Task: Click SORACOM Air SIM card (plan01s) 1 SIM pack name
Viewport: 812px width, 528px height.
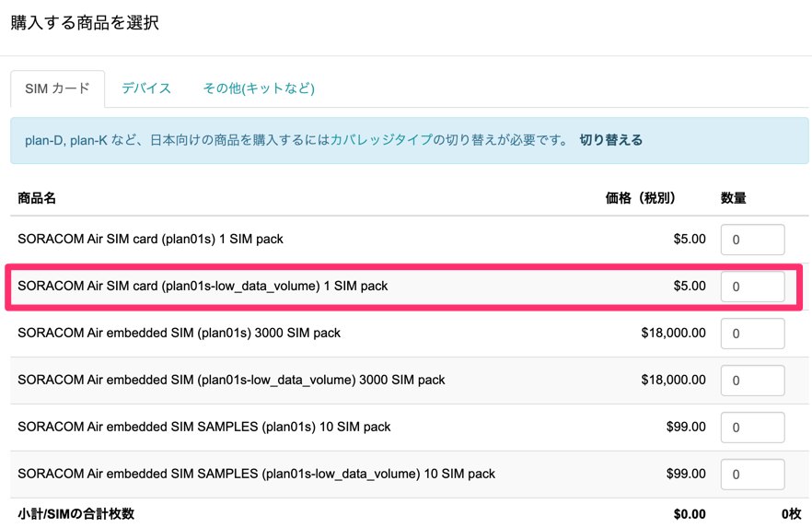Action: coord(150,239)
